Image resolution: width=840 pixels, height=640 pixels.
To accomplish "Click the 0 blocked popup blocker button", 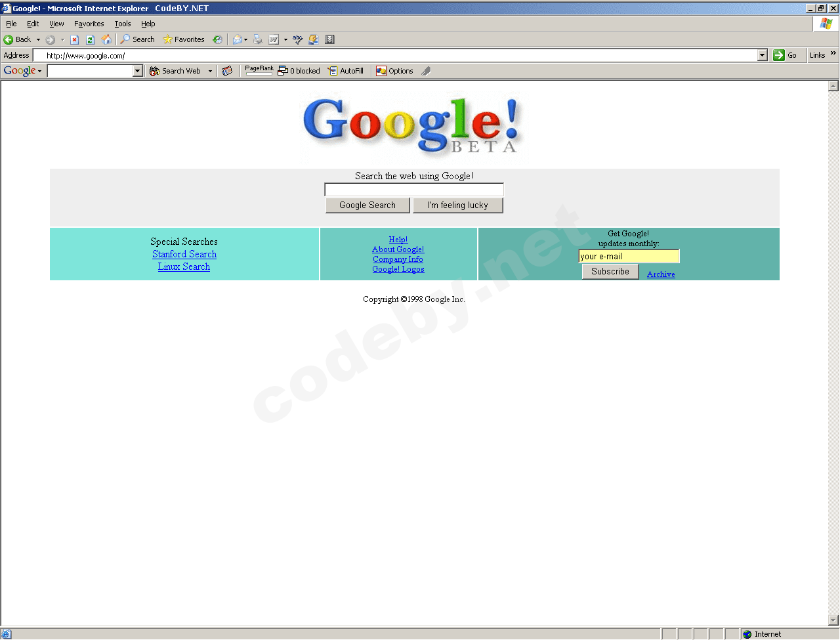I will [299, 71].
